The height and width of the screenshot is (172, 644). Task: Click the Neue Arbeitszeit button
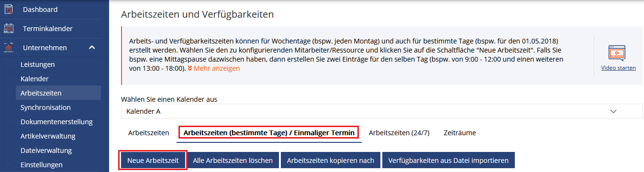click(x=153, y=161)
